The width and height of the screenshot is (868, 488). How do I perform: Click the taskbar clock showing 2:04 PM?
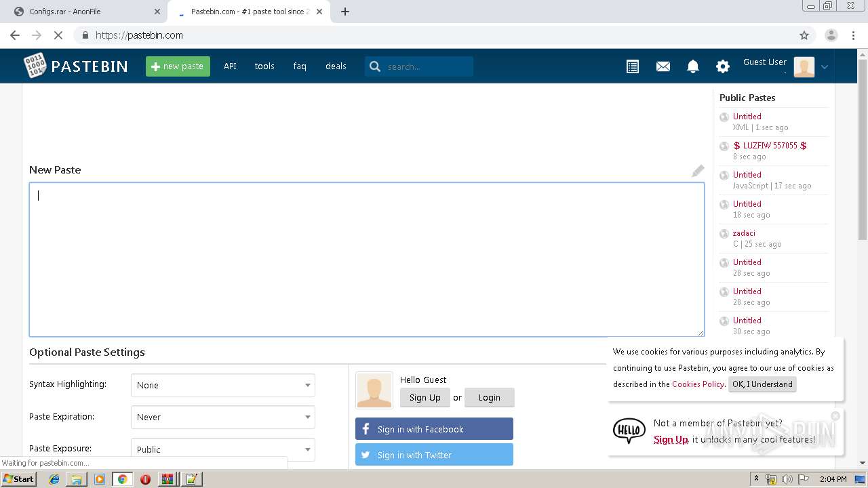tap(833, 479)
